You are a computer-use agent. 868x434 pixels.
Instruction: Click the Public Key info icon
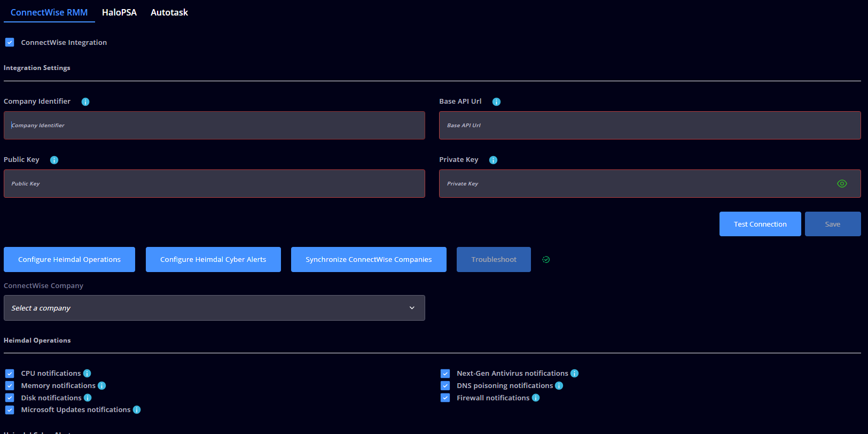[x=54, y=160]
